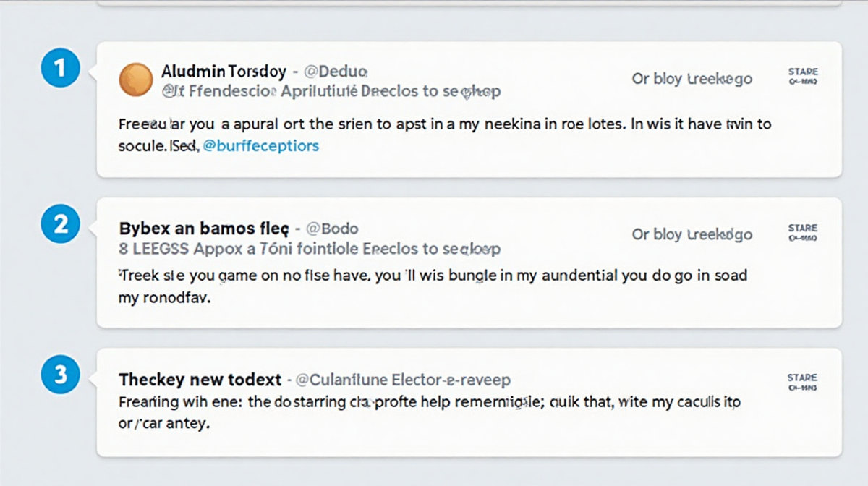The width and height of the screenshot is (868, 486).
Task: Click the blue number 3 badge
Action: point(60,375)
